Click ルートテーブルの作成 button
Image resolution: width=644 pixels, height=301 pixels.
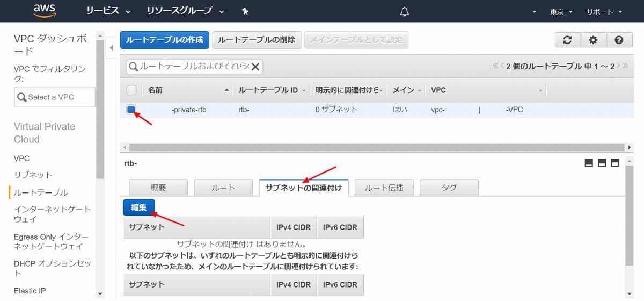pyautogui.click(x=165, y=40)
